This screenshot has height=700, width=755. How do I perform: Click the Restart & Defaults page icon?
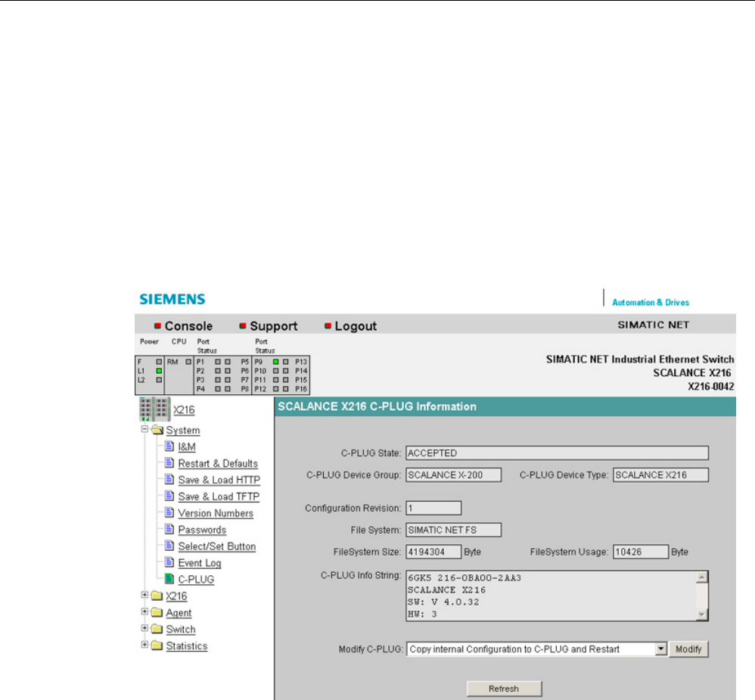click(169, 462)
